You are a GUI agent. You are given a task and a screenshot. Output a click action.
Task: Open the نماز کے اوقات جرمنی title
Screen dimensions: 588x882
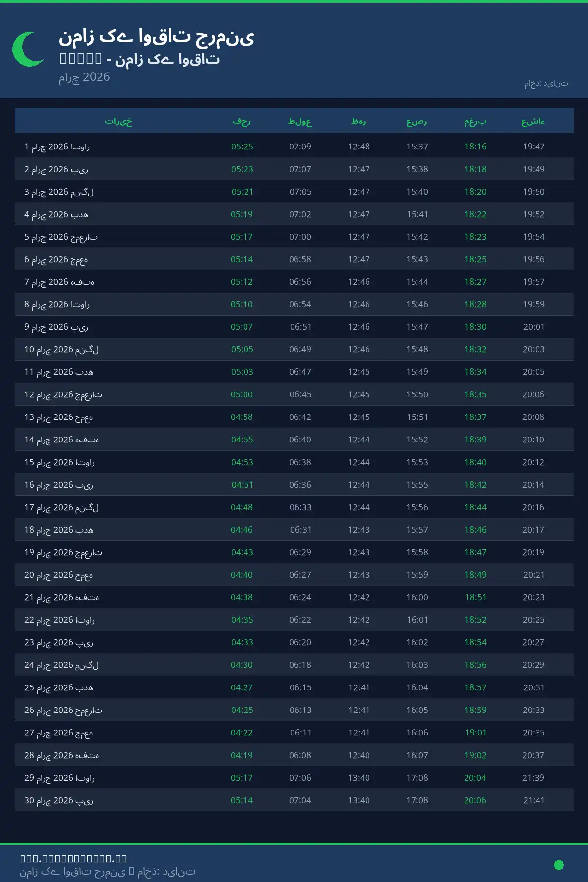pos(157,37)
